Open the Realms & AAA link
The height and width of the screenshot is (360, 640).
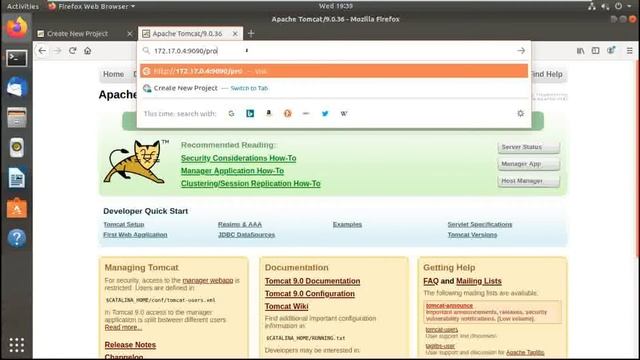(240, 224)
